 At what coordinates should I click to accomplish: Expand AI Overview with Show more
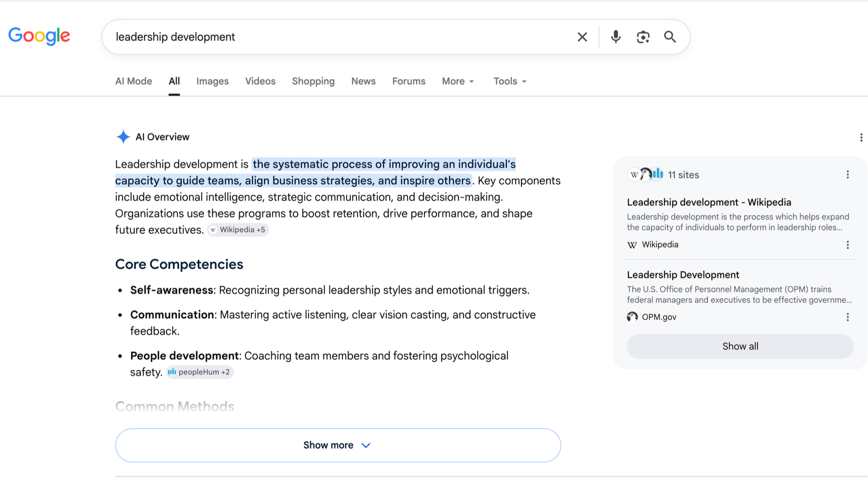click(x=338, y=445)
